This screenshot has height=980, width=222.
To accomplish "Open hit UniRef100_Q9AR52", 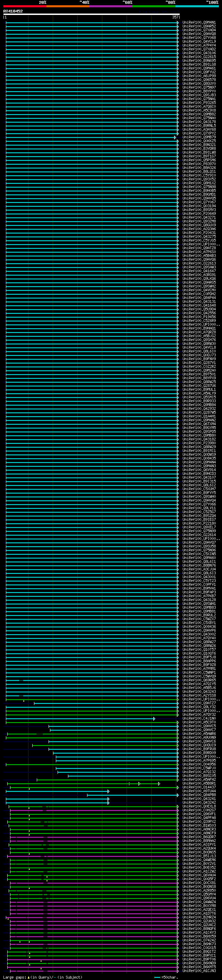I will point(199,26).
